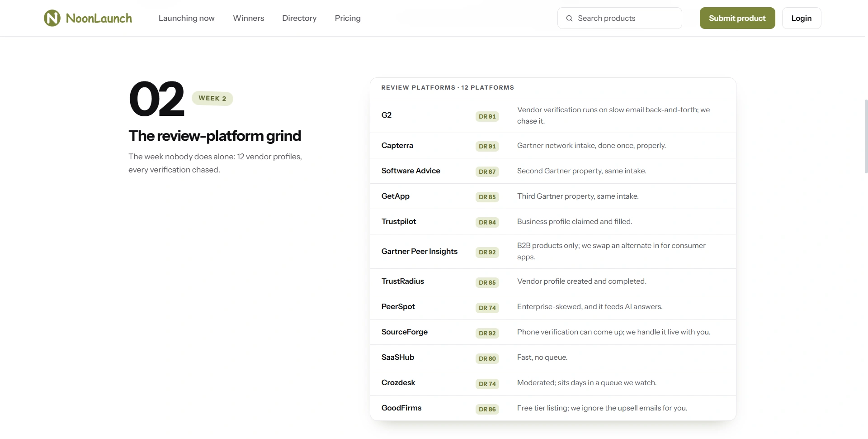Open the NoonLaunch wordmark home link
868x439 pixels.
click(x=99, y=18)
